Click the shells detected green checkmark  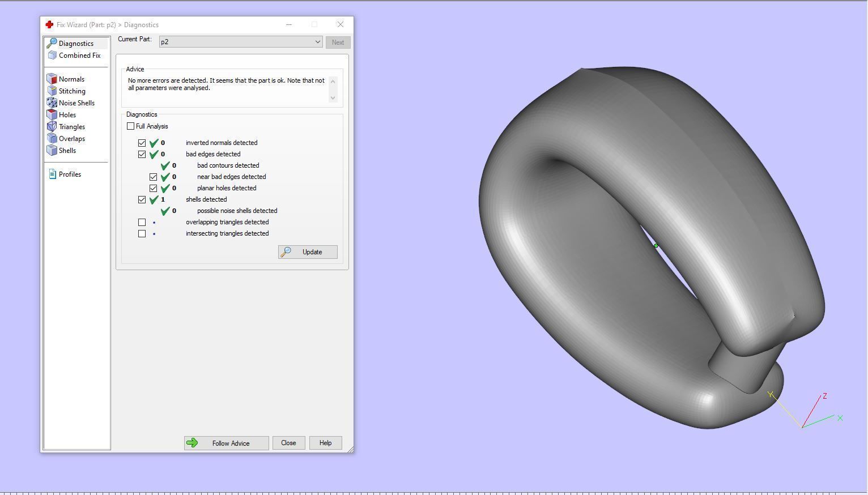click(x=154, y=199)
